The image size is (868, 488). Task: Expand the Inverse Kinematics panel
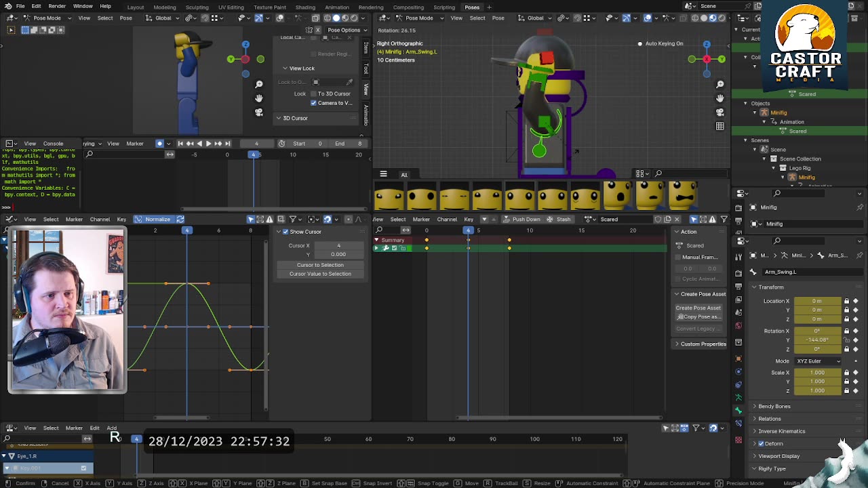tap(781, 431)
